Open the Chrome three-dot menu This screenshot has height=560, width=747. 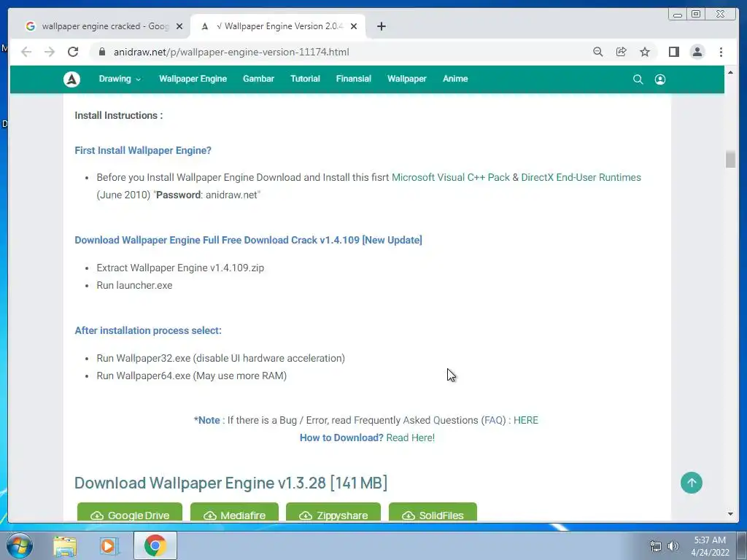(721, 52)
